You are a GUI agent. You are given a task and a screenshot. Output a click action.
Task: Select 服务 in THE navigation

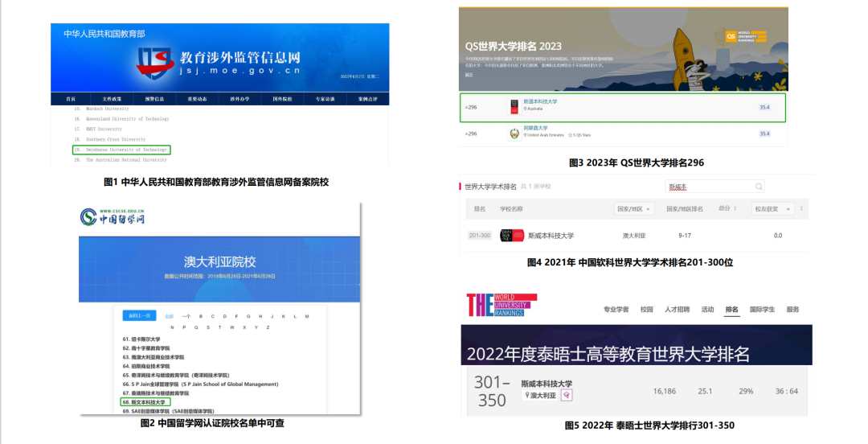coord(792,310)
